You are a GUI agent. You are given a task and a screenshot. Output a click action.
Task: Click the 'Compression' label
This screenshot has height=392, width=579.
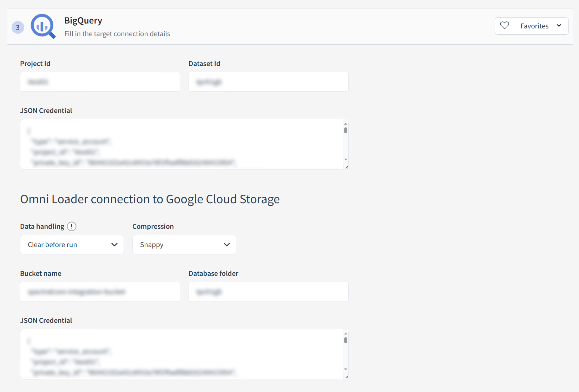tap(153, 226)
